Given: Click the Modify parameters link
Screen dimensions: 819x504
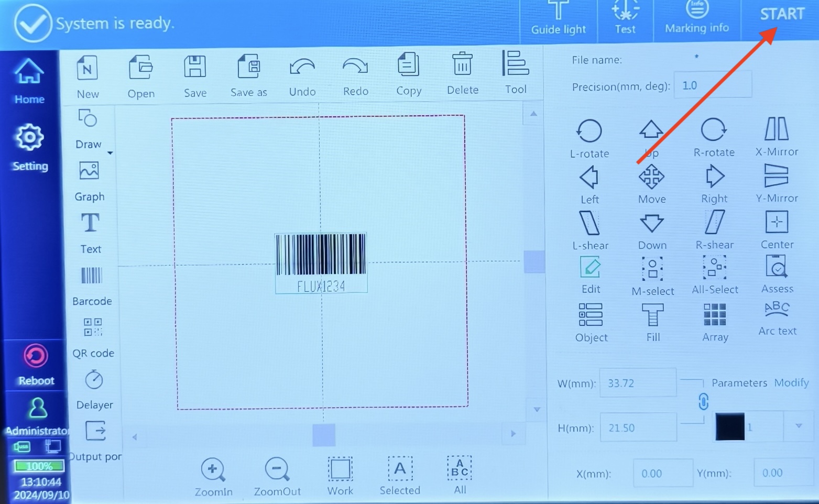Looking at the screenshot, I should pos(791,382).
